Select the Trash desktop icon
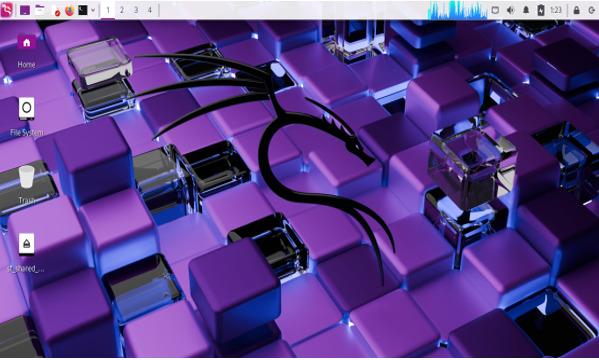 point(26,177)
